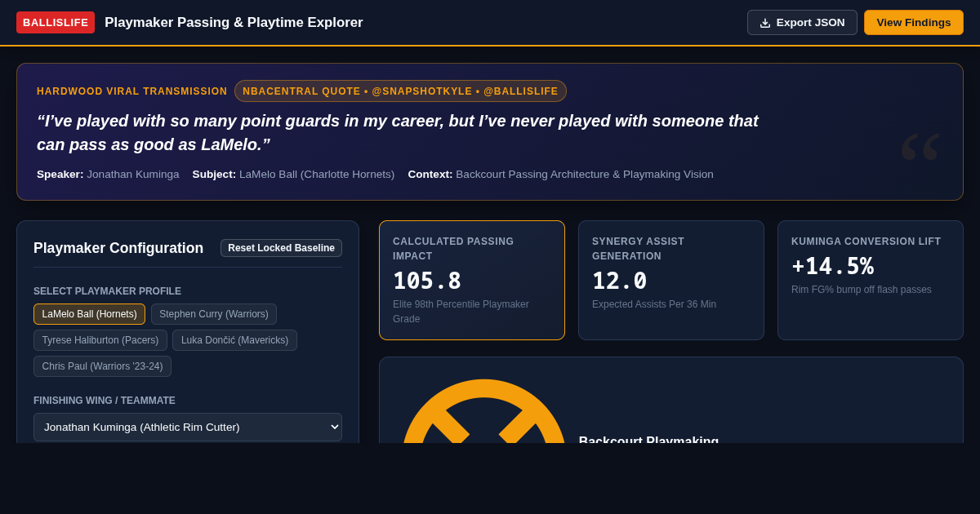The image size is (980, 514).
Task: Pick Luka Dončić (Mavericks) profile
Action: point(235,340)
